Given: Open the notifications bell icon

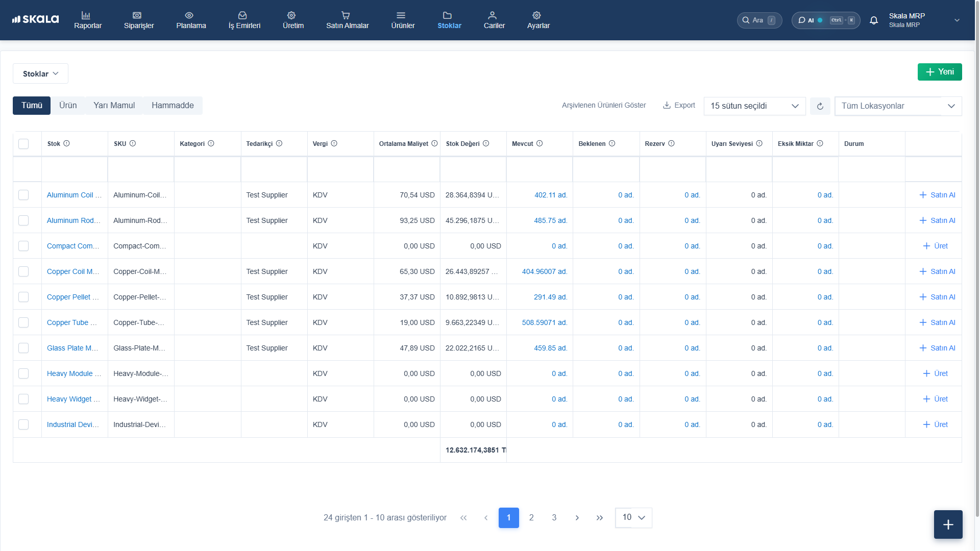Looking at the screenshot, I should click(874, 20).
